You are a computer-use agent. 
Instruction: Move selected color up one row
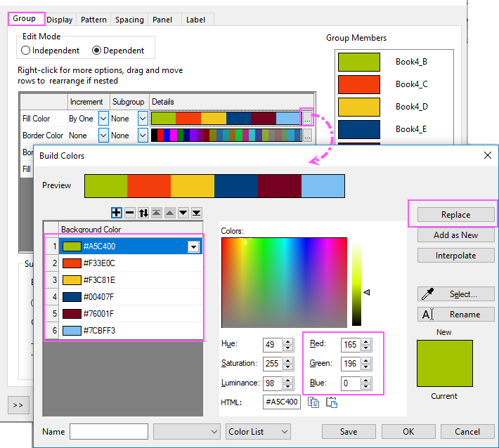pos(169,213)
